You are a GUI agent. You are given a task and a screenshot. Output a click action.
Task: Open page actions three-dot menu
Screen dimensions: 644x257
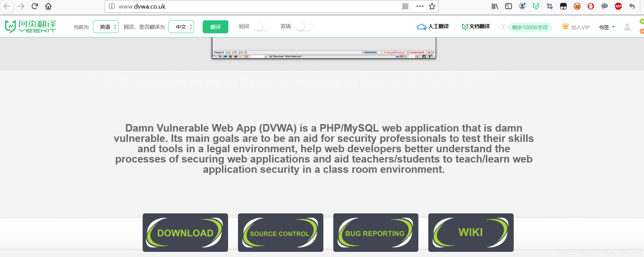(x=420, y=6)
